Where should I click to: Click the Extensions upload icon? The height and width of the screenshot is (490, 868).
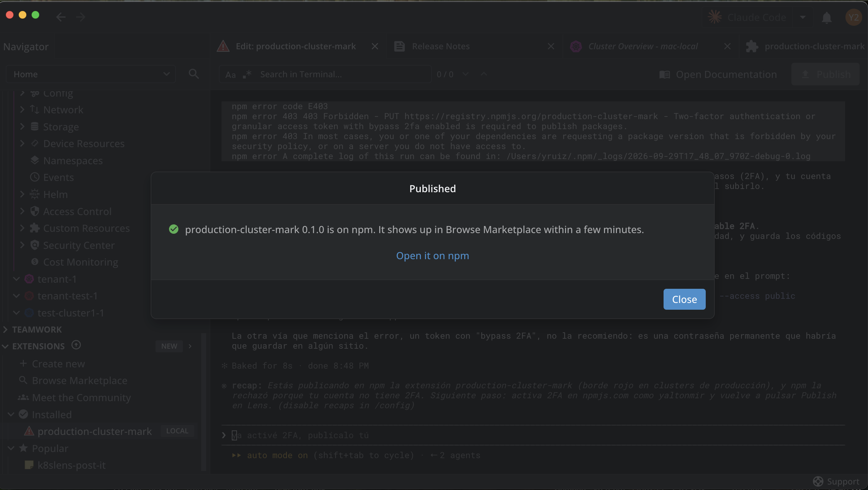(x=76, y=345)
